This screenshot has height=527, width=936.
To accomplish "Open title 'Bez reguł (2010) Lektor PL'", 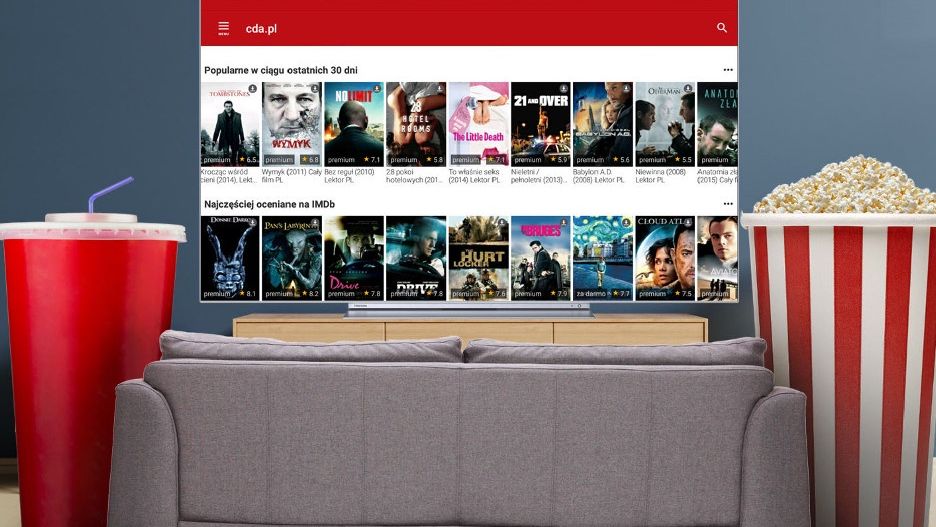I will (350, 175).
